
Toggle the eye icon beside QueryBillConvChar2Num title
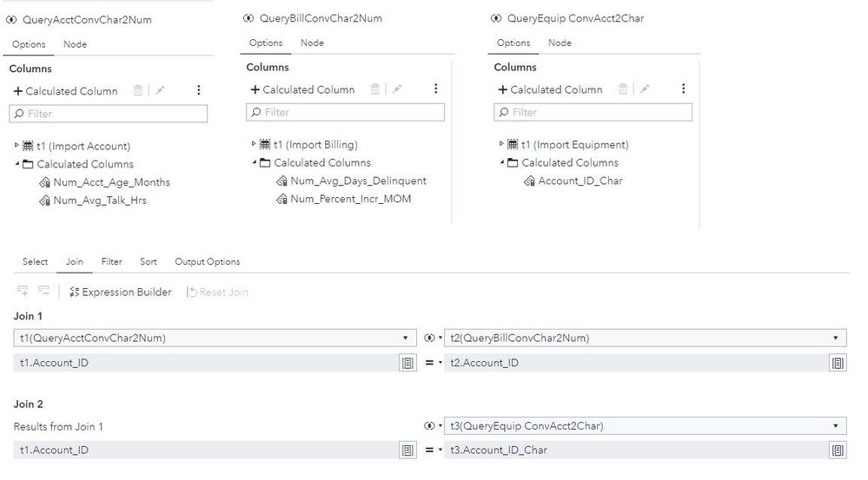coord(249,18)
